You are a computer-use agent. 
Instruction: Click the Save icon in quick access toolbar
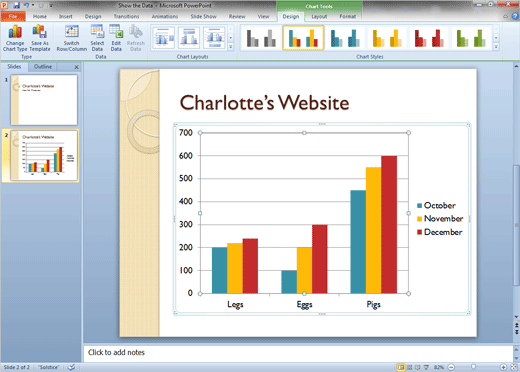[x=16, y=5]
